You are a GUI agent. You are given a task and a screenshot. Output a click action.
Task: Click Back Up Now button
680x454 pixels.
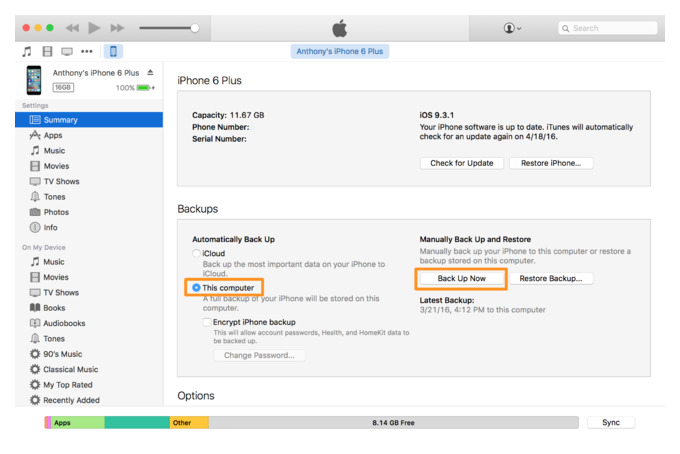point(461,278)
